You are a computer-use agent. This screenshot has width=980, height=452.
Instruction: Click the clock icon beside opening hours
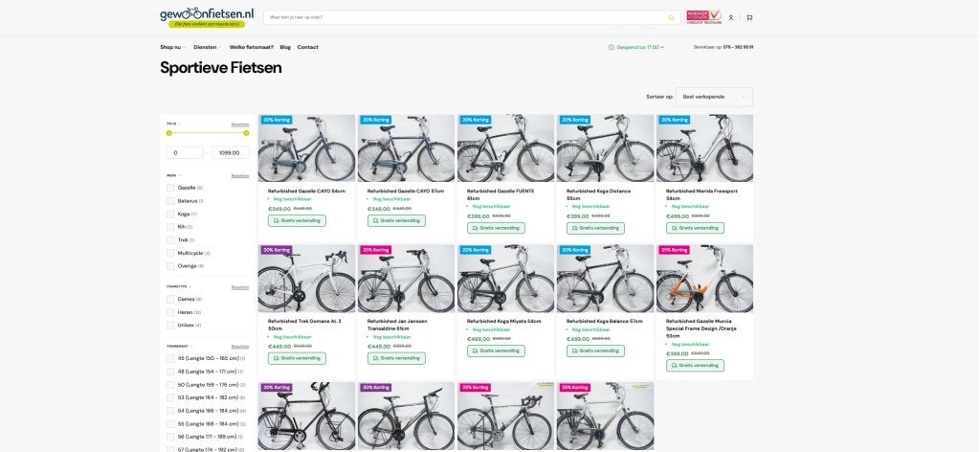click(612, 47)
